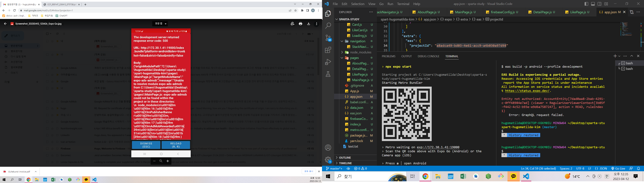
Task: Switch to the DEBUG CONSOLE panel tab
Action: click(428, 56)
